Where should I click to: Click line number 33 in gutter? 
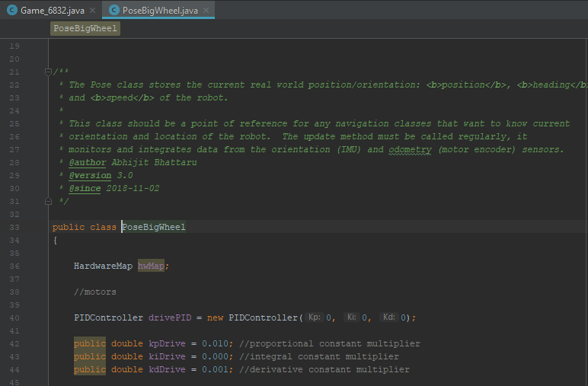14,227
